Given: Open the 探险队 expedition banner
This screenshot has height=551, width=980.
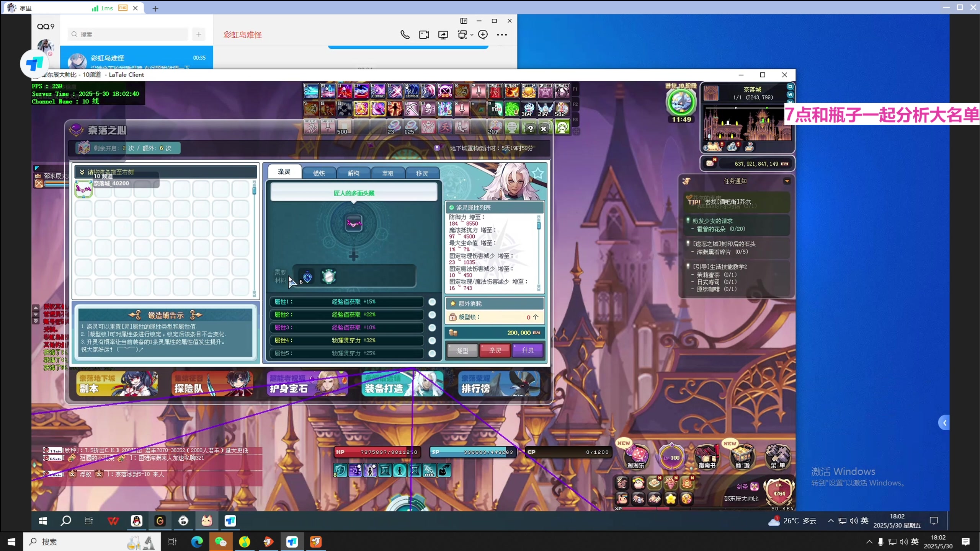Looking at the screenshot, I should tap(212, 383).
